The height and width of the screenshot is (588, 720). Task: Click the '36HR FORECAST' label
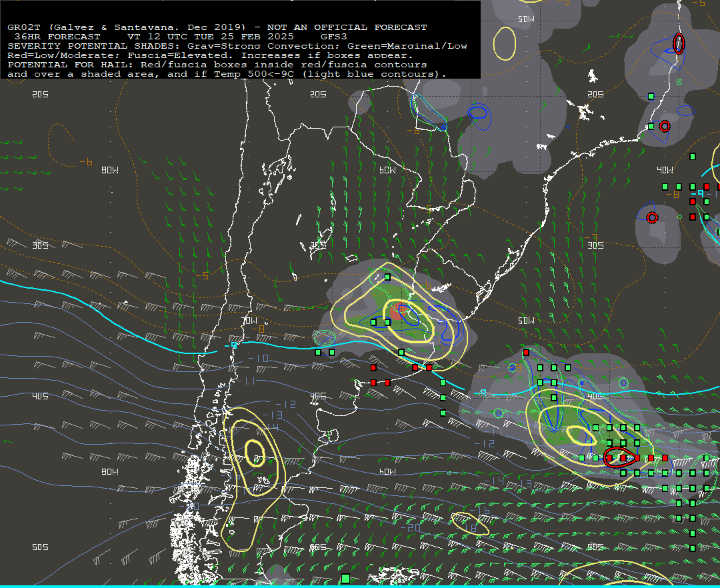[x=57, y=37]
